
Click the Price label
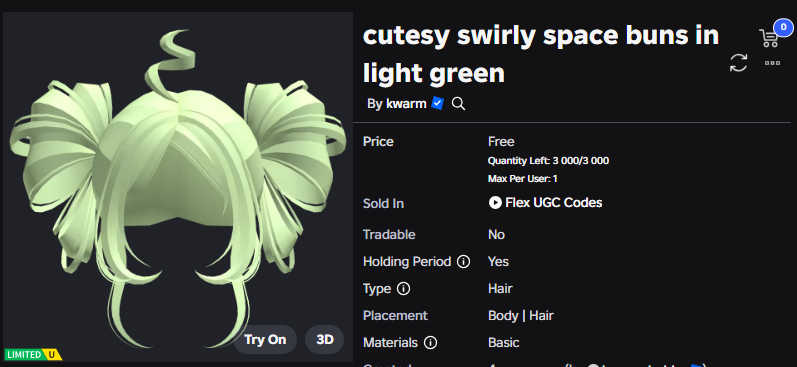(378, 141)
